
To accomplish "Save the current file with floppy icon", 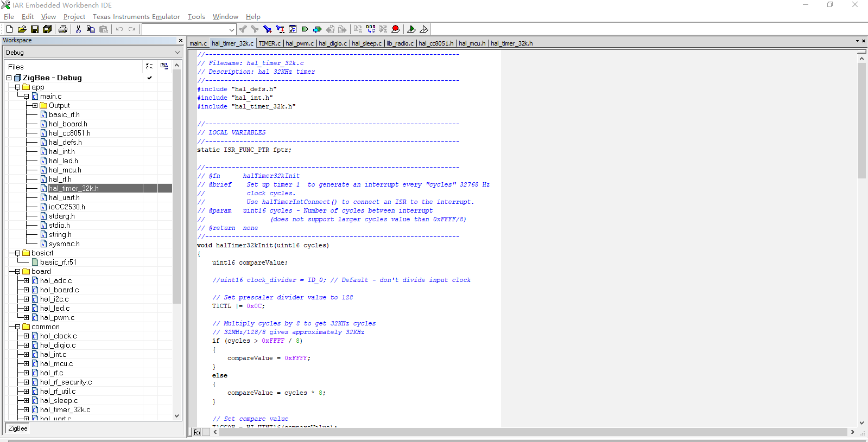I will click(x=34, y=29).
